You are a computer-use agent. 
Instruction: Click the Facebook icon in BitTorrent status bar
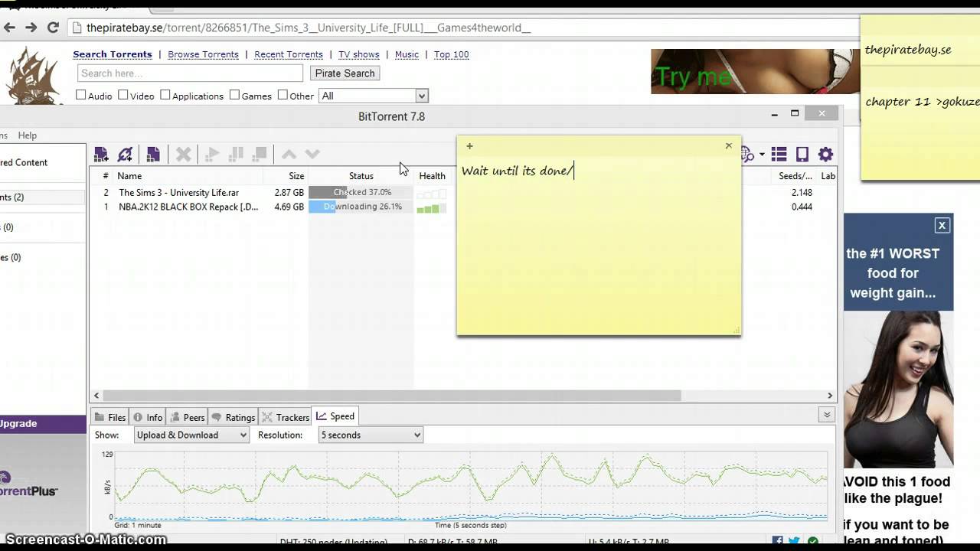pyautogui.click(x=777, y=542)
